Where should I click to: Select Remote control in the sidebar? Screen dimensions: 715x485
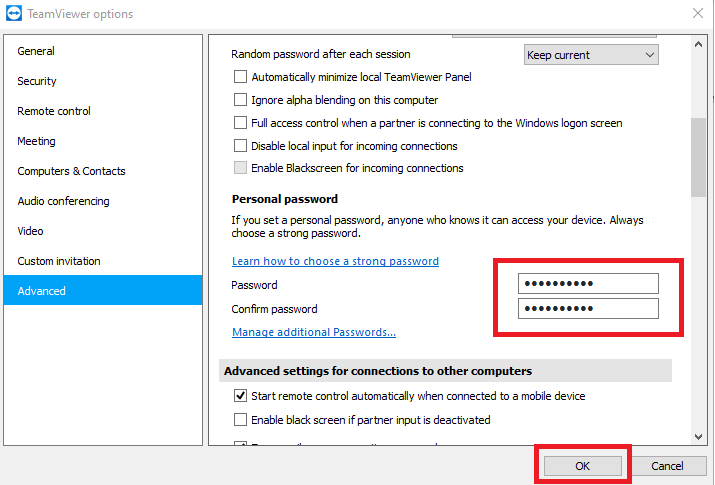pos(54,111)
